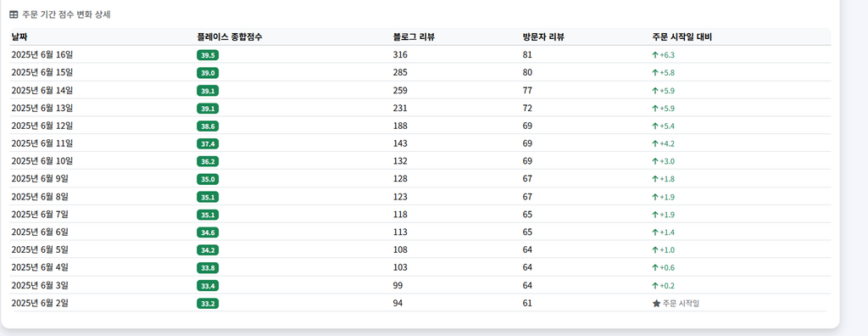
Task: Click the 37.4 score badge
Action: 208,144
